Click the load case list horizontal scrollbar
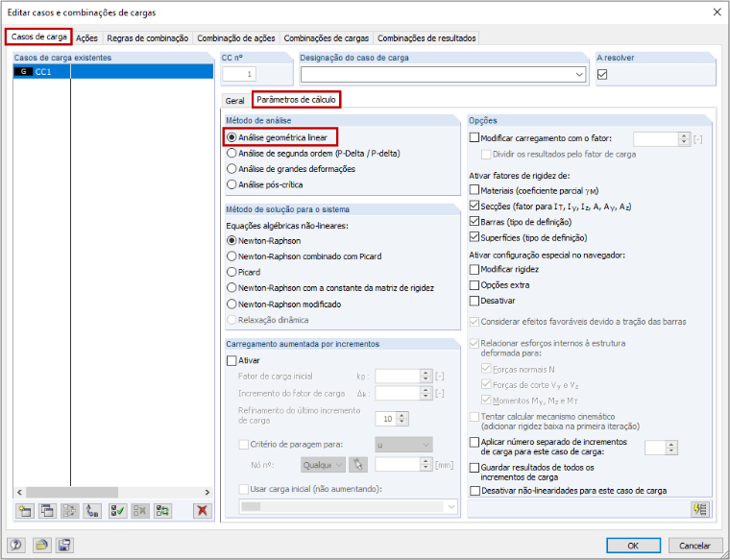Screen dimensions: 730x560 coord(72,492)
